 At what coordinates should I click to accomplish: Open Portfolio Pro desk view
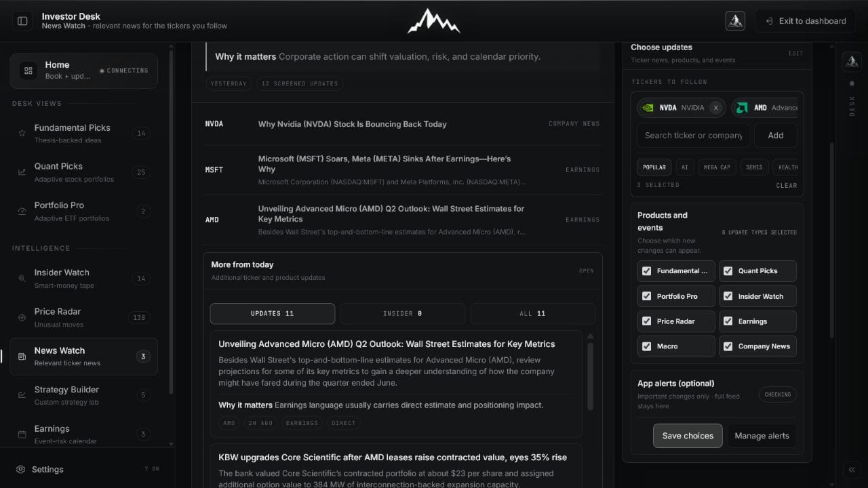pyautogui.click(x=83, y=211)
